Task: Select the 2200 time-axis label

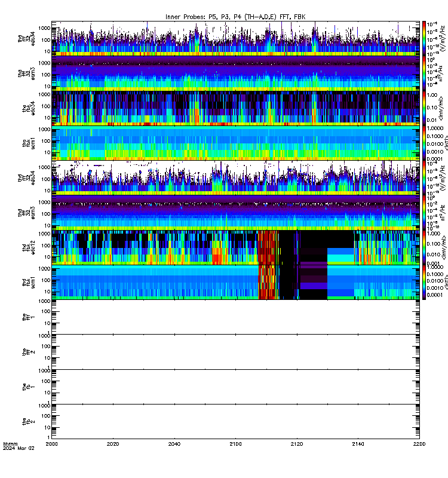Action: coord(419,444)
